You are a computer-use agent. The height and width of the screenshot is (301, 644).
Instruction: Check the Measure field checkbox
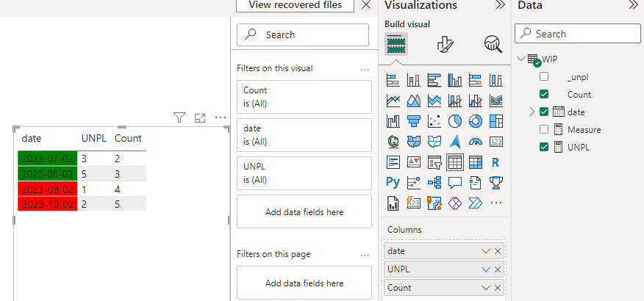[x=544, y=130]
